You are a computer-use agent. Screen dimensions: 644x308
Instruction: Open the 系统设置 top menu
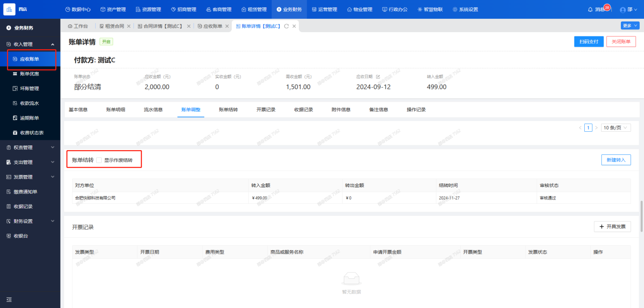point(465,9)
